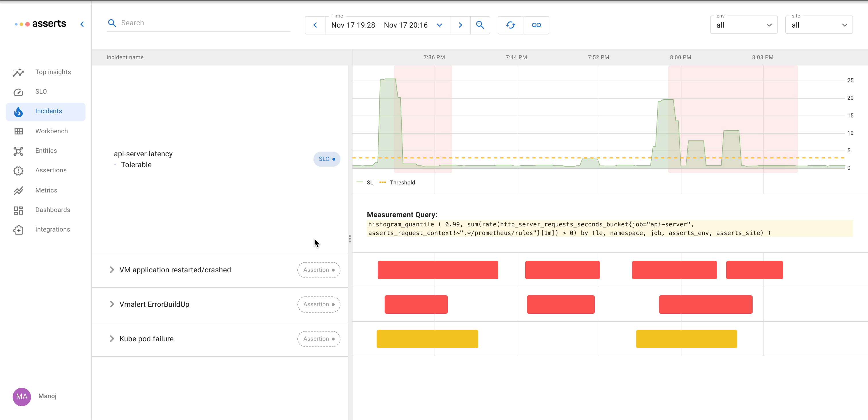Open Top insights from sidebar
Viewport: 868px width, 420px height.
(x=53, y=72)
